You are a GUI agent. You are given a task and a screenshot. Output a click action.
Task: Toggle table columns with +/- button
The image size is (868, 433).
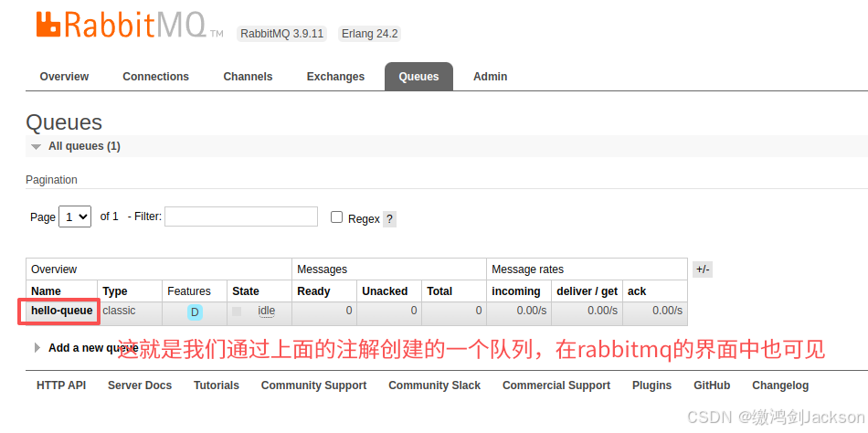click(703, 269)
